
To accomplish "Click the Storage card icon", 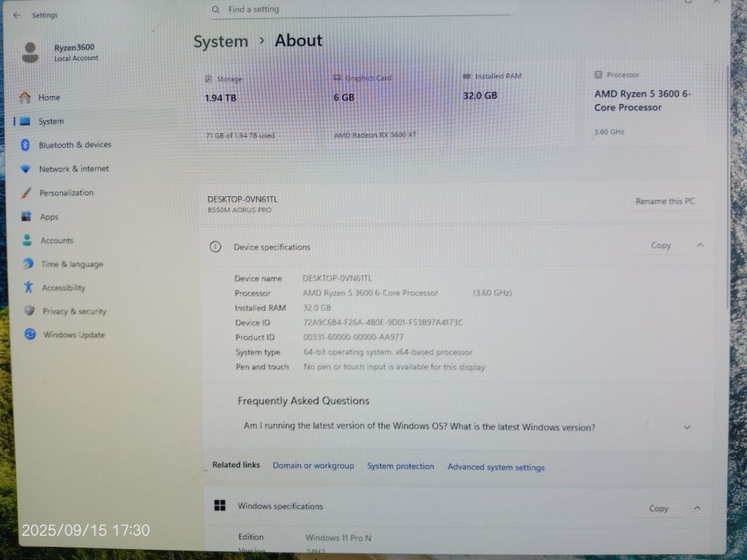I will (208, 79).
